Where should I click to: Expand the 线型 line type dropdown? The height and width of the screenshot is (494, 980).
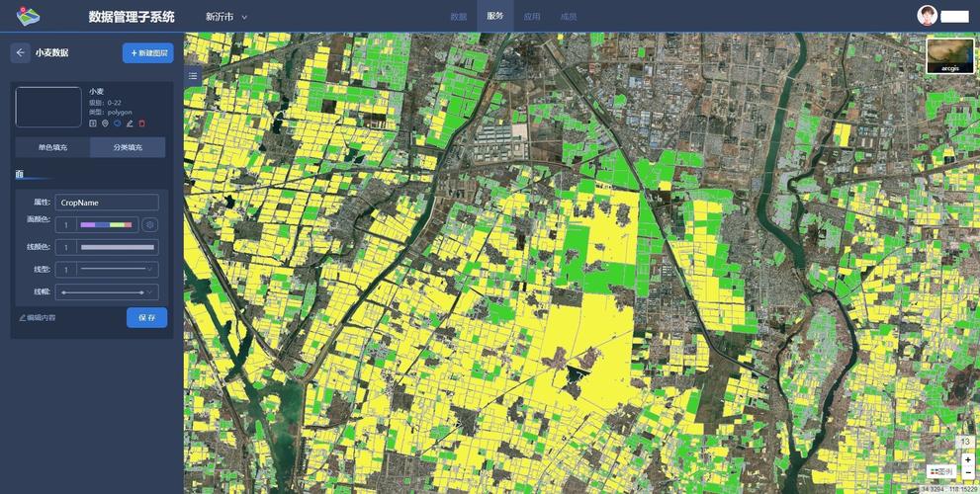click(x=117, y=270)
